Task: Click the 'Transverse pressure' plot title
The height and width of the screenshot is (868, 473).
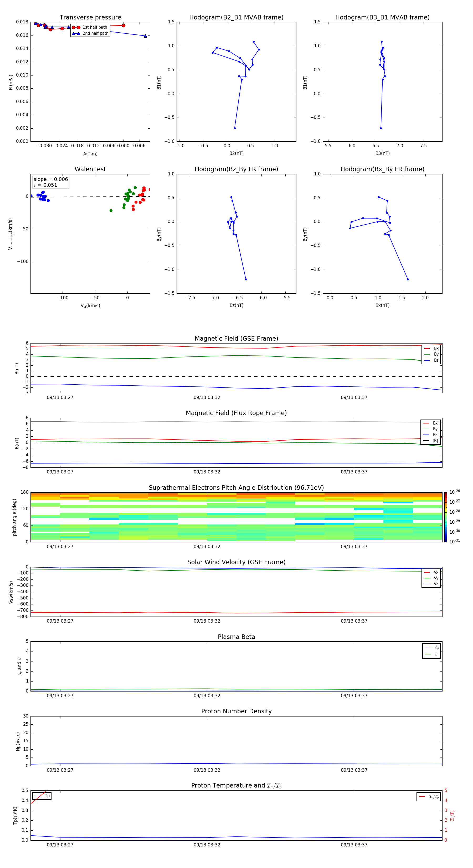Action: point(90,17)
